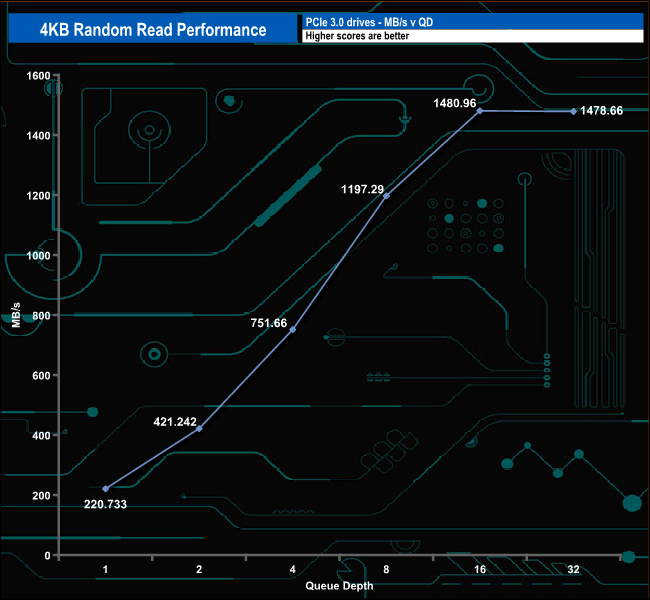Click the data point marker at queue depth 1

(x=106, y=488)
